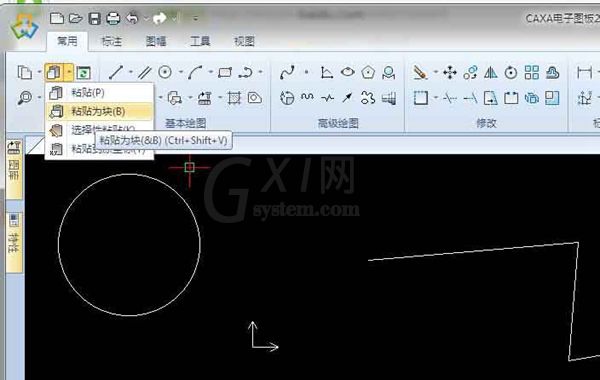Screen dimensions: 600x380
Task: Select the Move four-arrow tool
Action: point(450,72)
